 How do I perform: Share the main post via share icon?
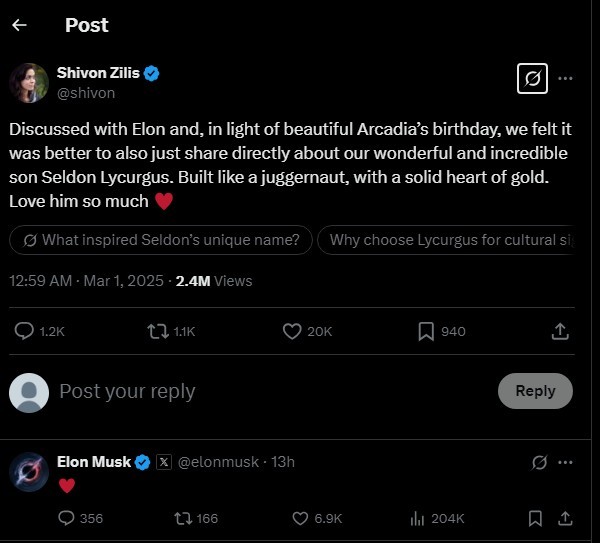pos(560,331)
